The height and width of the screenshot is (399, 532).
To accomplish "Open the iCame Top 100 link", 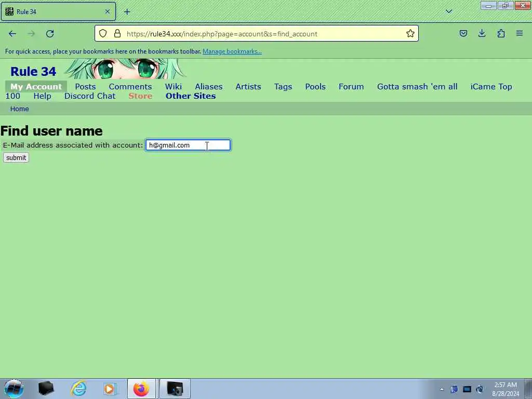I will point(491,87).
